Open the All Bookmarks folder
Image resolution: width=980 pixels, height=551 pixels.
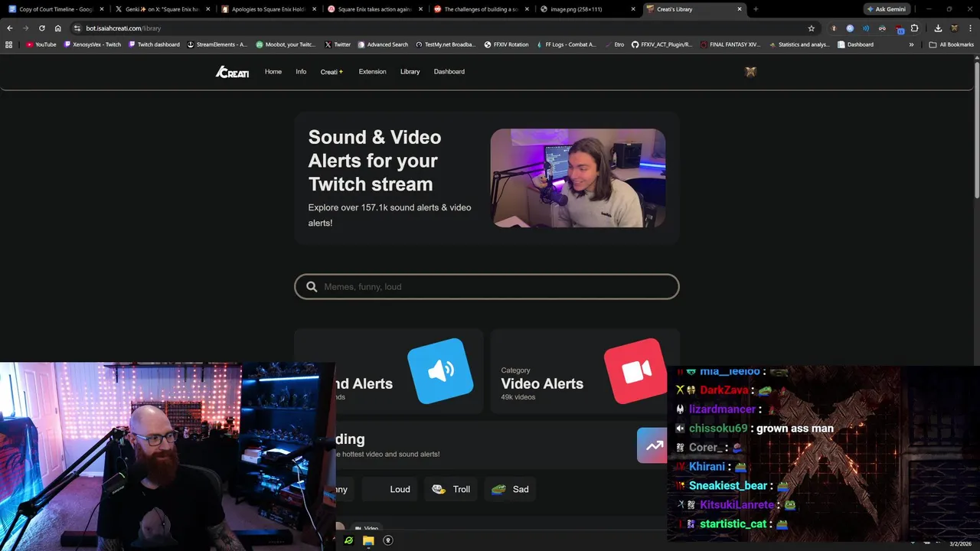click(x=951, y=44)
